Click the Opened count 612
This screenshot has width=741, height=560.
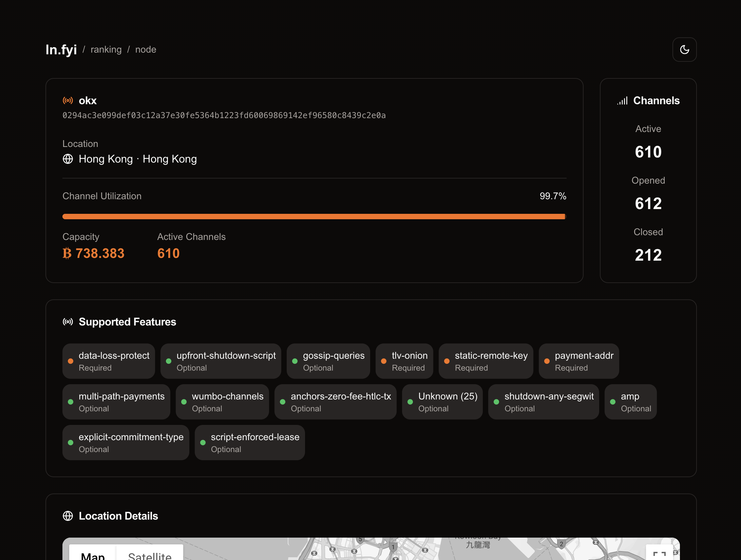[x=648, y=203]
